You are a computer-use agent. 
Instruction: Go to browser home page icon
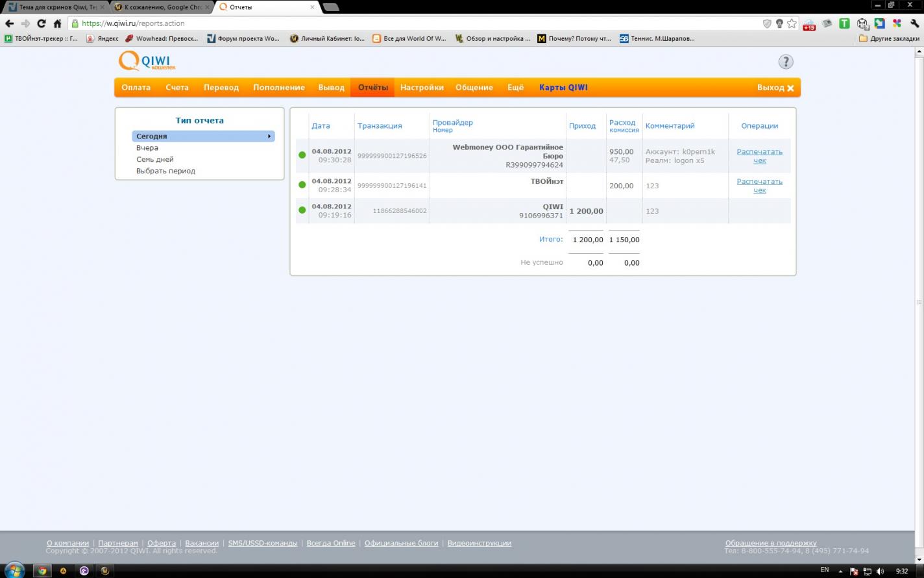click(x=57, y=23)
